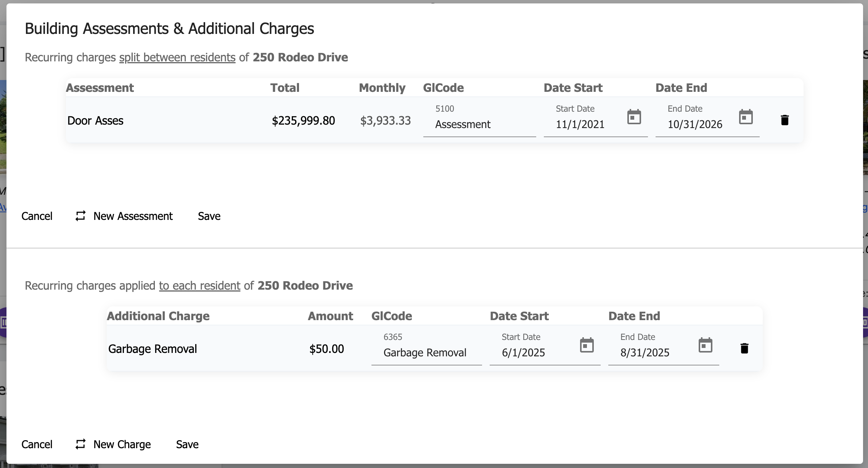This screenshot has width=868, height=468.
Task: Select the Door Asses assessment name
Action: click(x=95, y=120)
